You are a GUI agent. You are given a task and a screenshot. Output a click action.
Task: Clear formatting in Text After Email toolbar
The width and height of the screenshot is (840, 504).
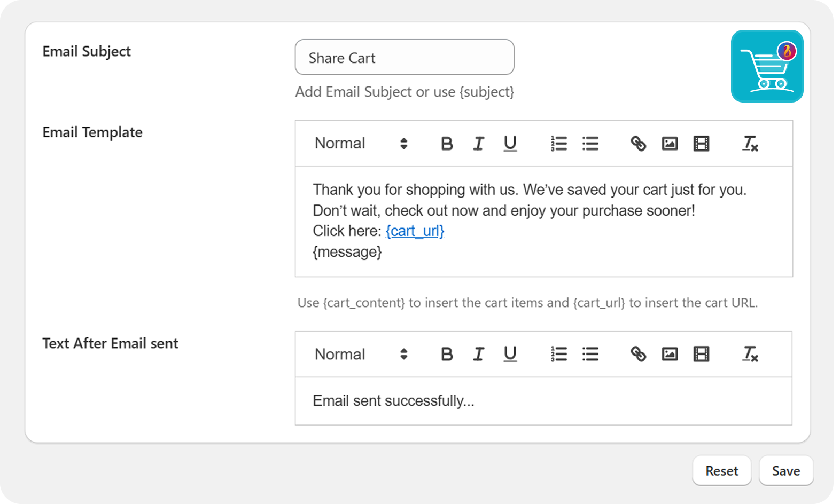tap(750, 355)
